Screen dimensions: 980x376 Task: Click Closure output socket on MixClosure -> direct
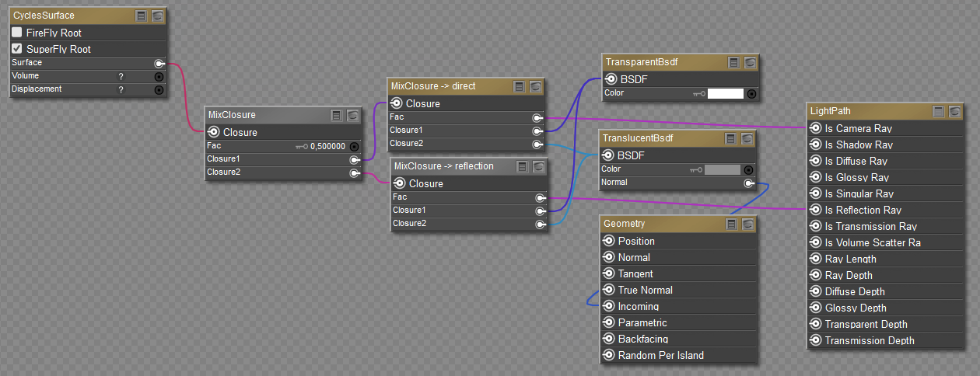click(x=397, y=103)
